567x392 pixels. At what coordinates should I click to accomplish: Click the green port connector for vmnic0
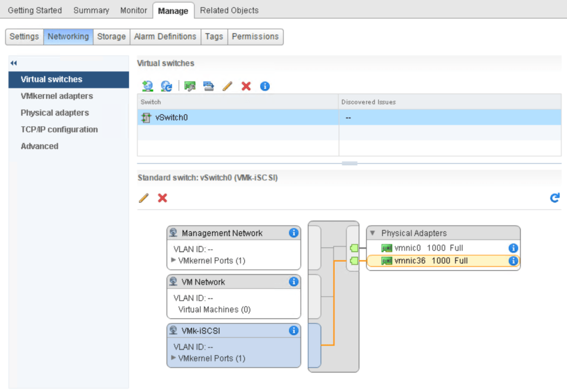[354, 248]
